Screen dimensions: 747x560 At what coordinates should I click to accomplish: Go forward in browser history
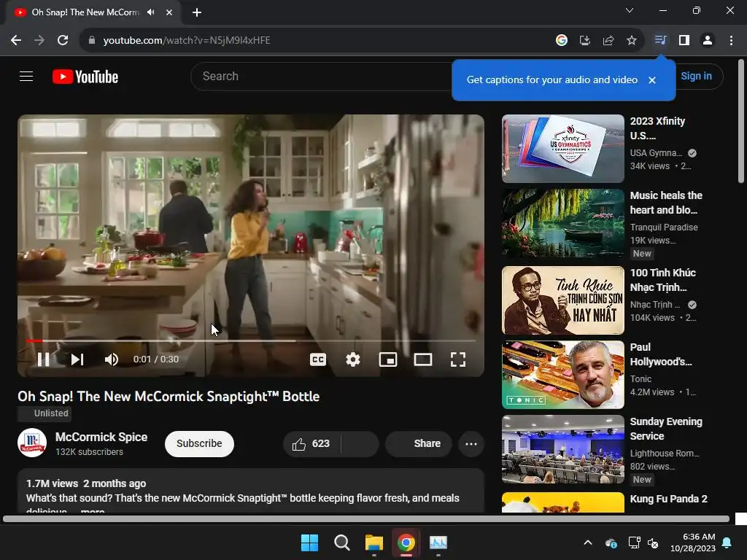[39, 41]
